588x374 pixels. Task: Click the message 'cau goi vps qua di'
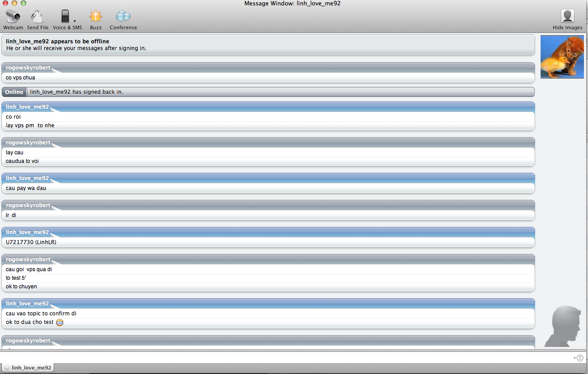click(x=29, y=269)
